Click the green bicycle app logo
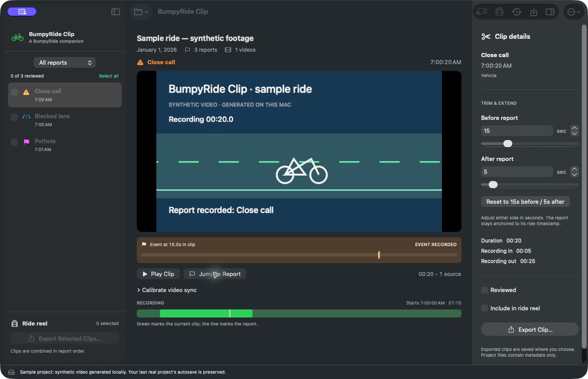Image resolution: width=588 pixels, height=379 pixels. 17,37
